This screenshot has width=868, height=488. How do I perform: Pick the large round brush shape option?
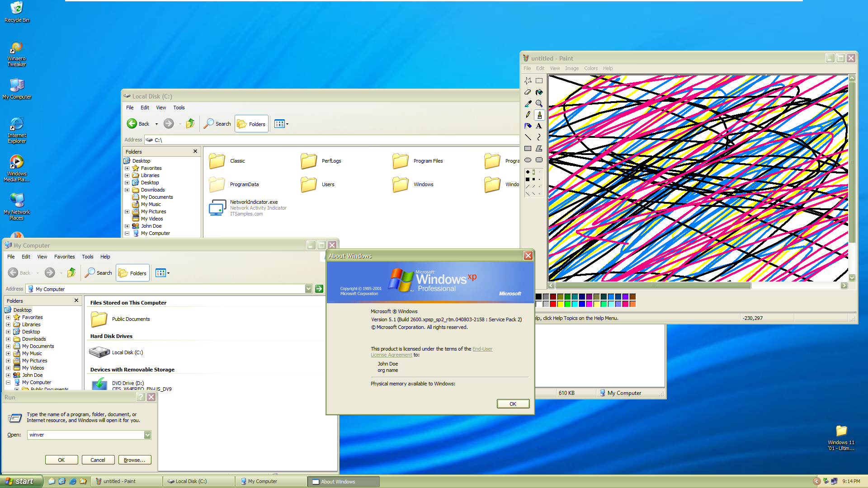tap(528, 172)
